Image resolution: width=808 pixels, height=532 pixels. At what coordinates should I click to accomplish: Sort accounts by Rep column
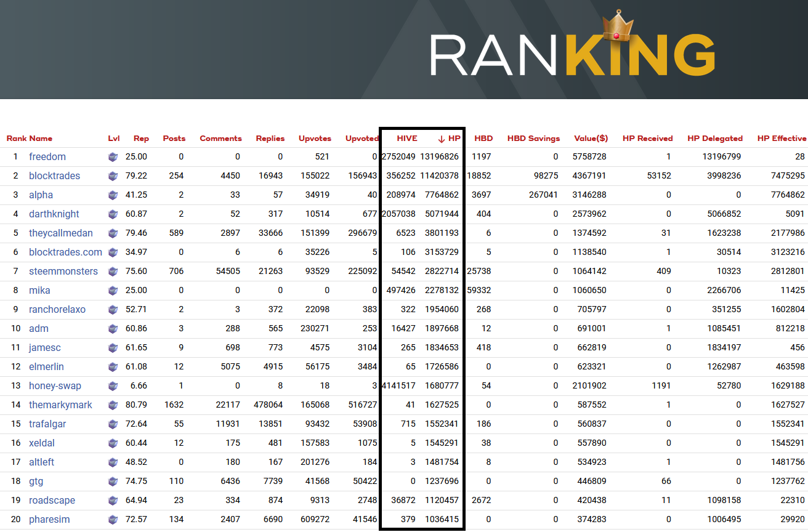point(141,139)
